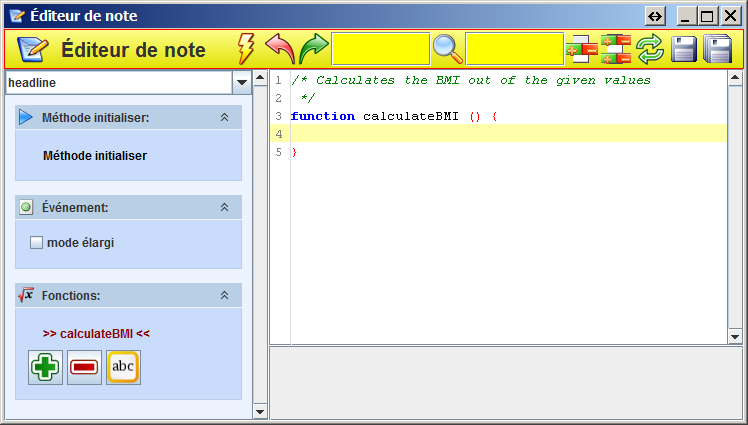Click the lightning bolt execute icon

coord(246,49)
